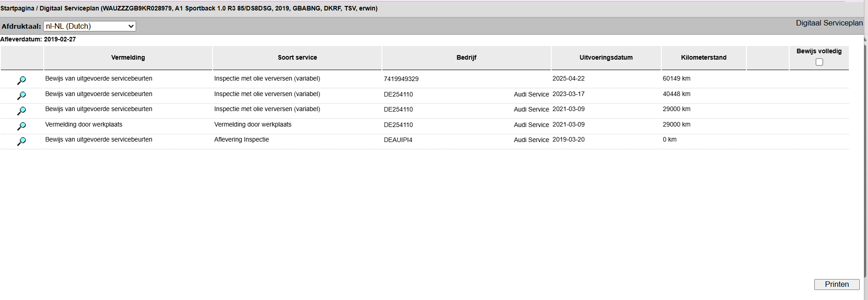Image resolution: width=868 pixels, height=300 pixels.
Task: Open the Afdruktaal language dropdown
Action: (90, 26)
